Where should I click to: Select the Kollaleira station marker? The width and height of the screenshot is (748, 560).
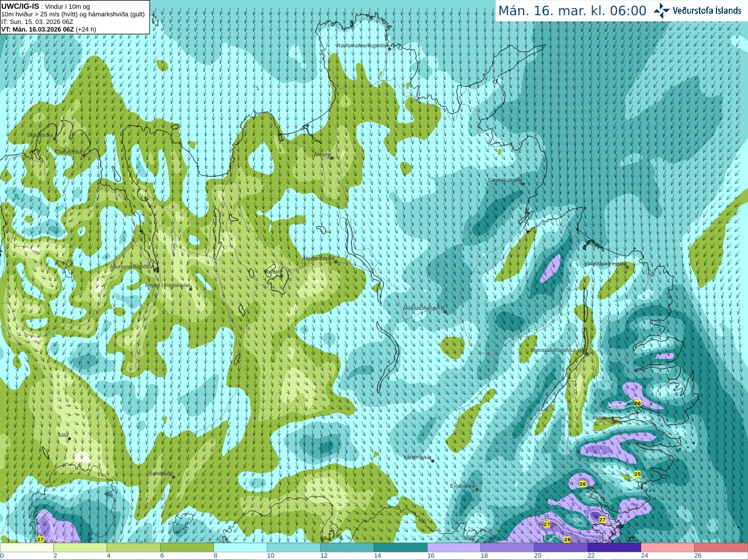(615, 421)
